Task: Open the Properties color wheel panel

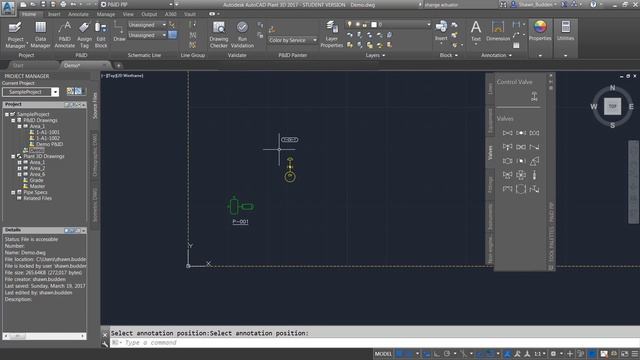Action: click(x=540, y=31)
